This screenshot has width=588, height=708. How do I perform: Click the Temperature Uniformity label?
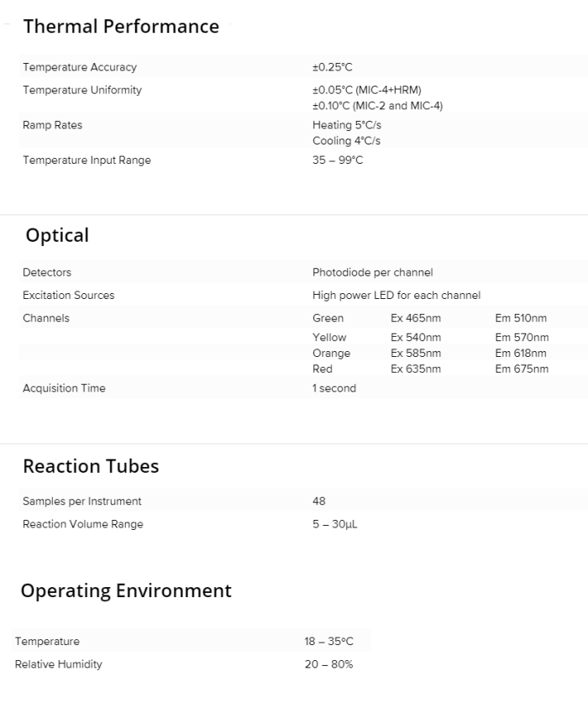pyautogui.click(x=82, y=90)
